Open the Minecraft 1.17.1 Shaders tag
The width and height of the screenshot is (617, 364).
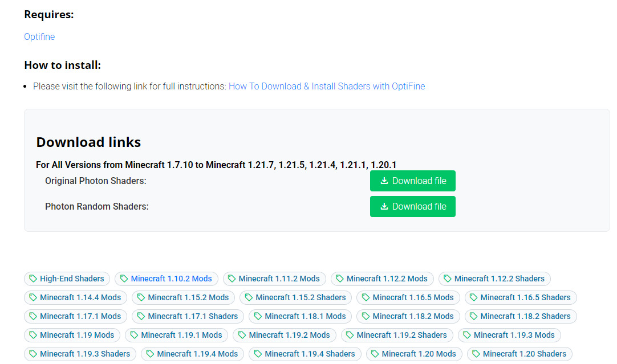pos(188,317)
